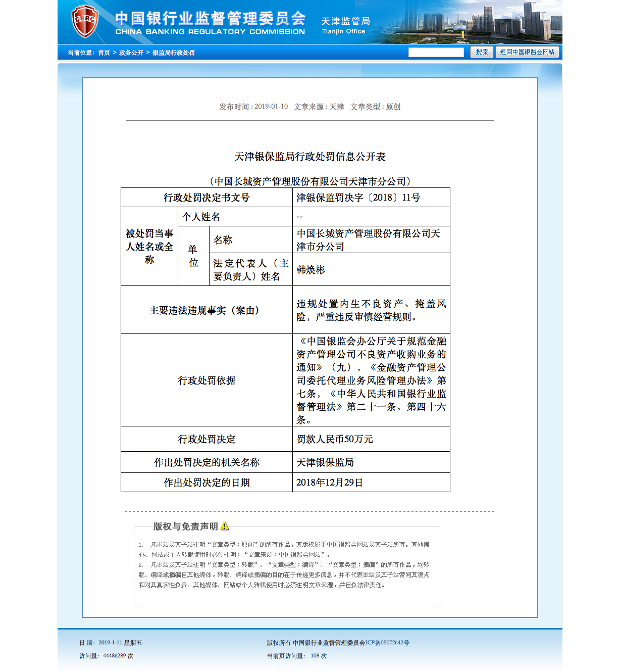The image size is (620, 672).
Task: Click the 2018年12月29日 date cell
Action: click(x=371, y=483)
